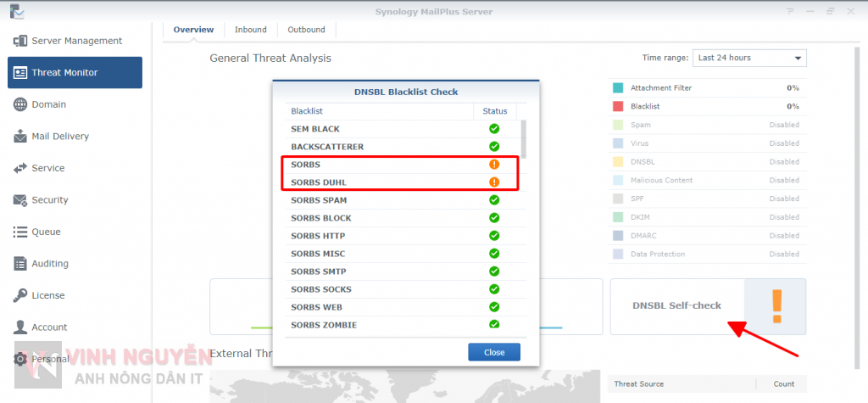
Task: Click the green check for SEM BLACK
Action: click(494, 129)
